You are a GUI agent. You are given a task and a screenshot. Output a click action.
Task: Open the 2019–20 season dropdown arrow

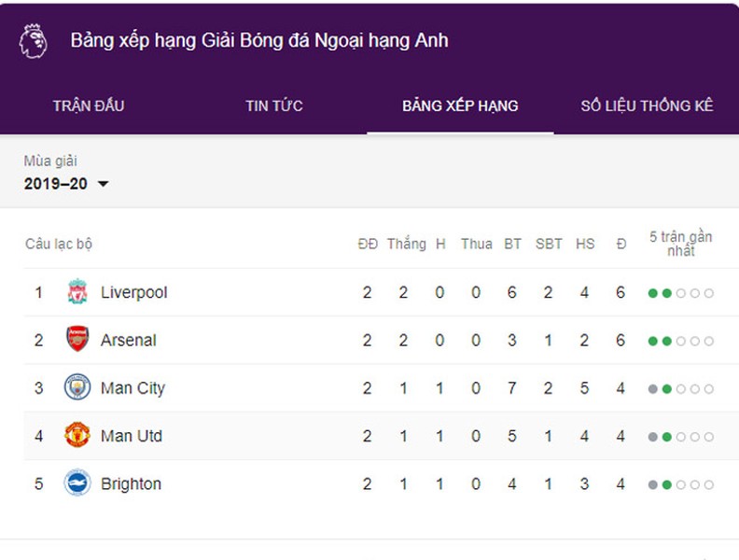pyautogui.click(x=103, y=184)
